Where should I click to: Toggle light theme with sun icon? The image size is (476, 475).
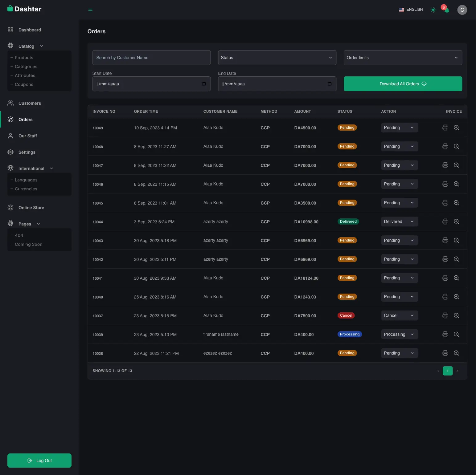(433, 10)
